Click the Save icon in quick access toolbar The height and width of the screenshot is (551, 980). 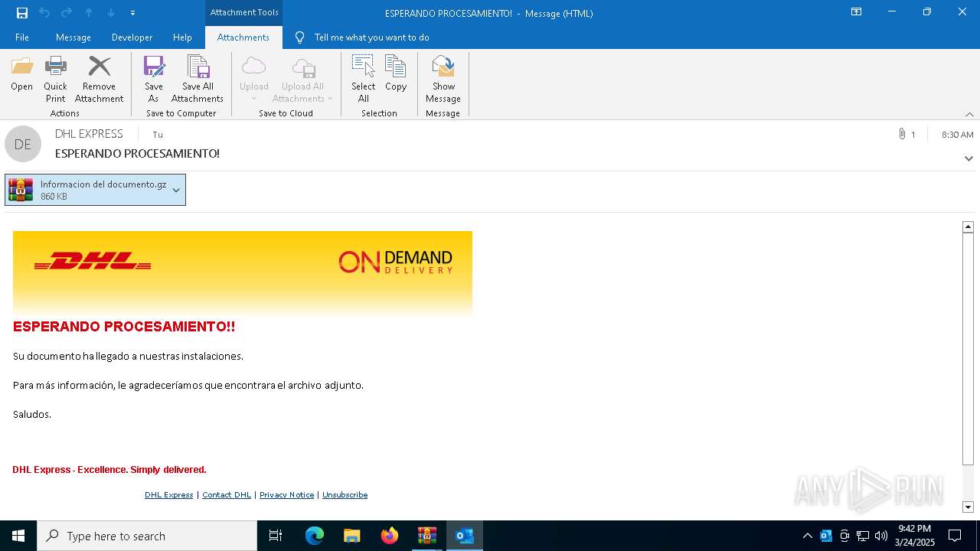(x=22, y=12)
